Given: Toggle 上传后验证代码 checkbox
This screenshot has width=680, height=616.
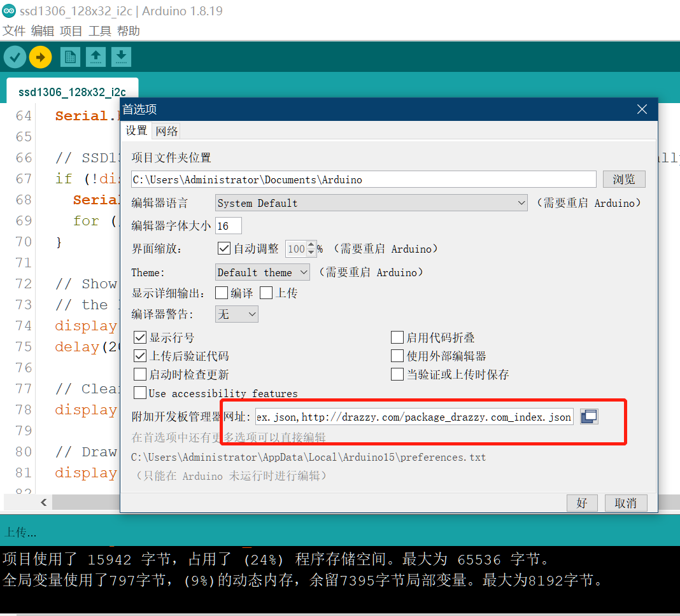Looking at the screenshot, I should coord(140,356).
